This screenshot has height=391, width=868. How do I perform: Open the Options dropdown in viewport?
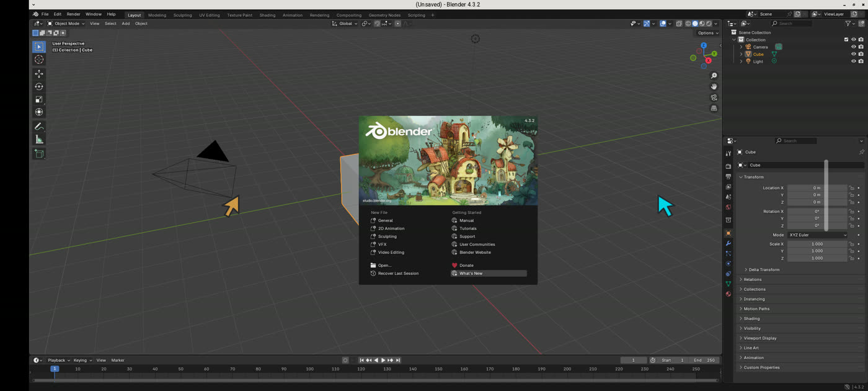(707, 33)
